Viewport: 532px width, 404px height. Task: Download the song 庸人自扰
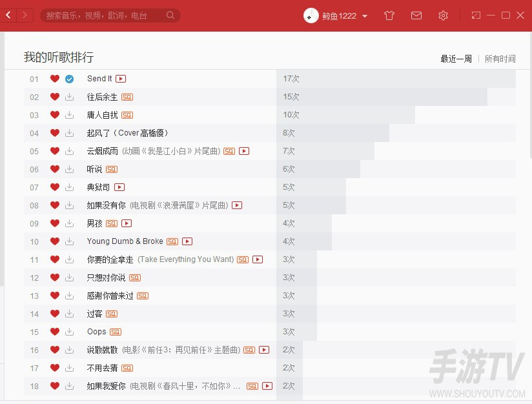(69, 115)
